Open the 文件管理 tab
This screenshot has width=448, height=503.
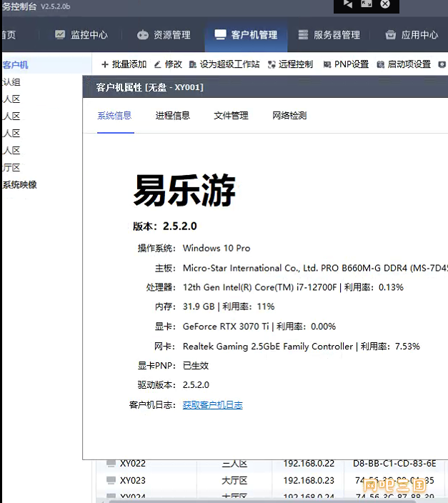point(231,116)
